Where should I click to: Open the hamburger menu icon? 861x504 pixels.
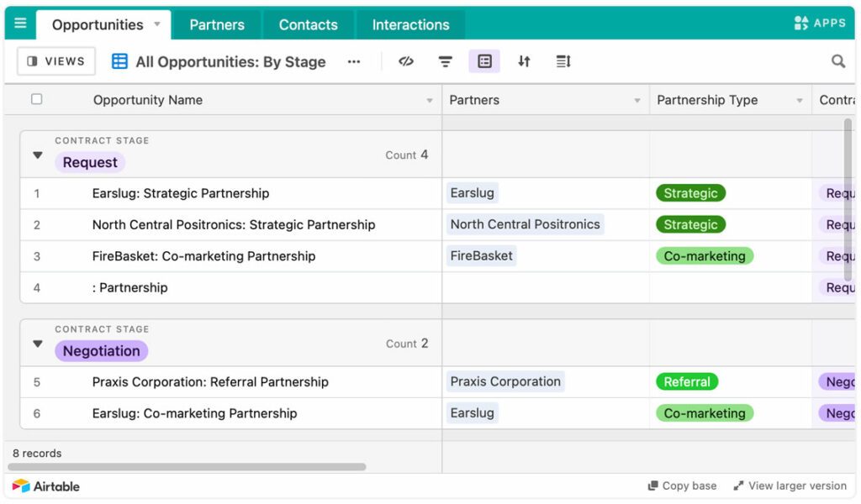pyautogui.click(x=20, y=23)
